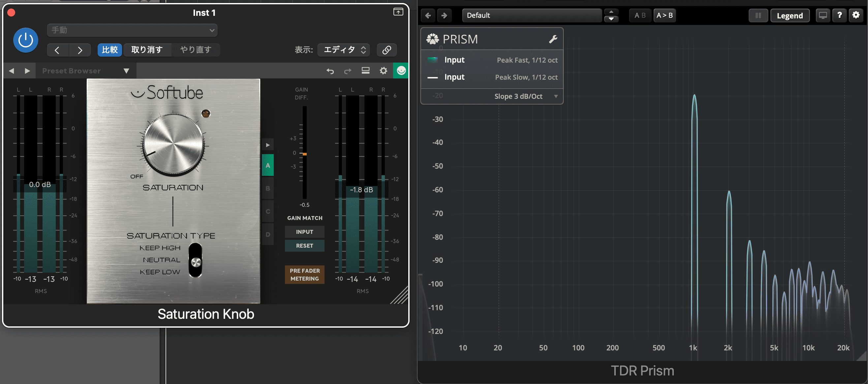Toggle the plugin power bypass button

[26, 41]
